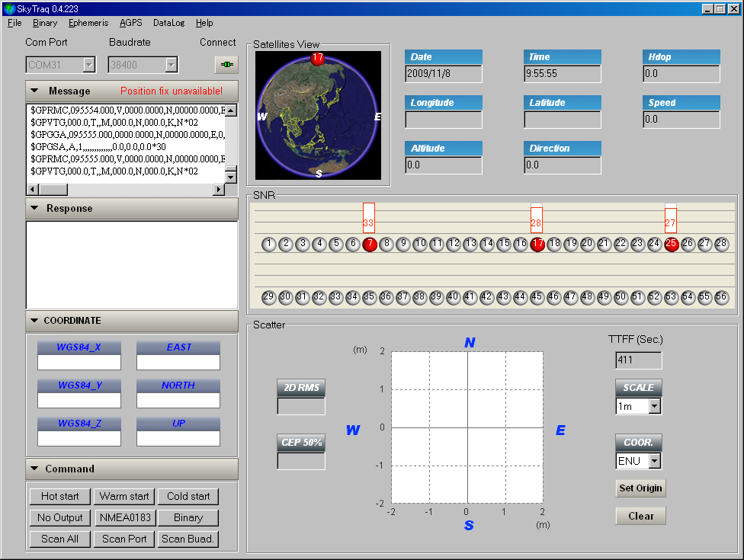Open the File menu
Viewport: 744px width, 560px height.
tap(14, 23)
